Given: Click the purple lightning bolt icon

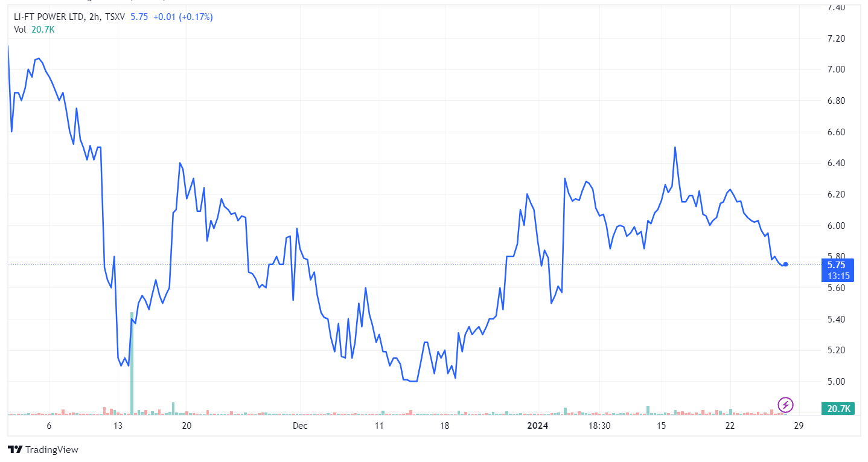Looking at the screenshot, I should pyautogui.click(x=785, y=404).
